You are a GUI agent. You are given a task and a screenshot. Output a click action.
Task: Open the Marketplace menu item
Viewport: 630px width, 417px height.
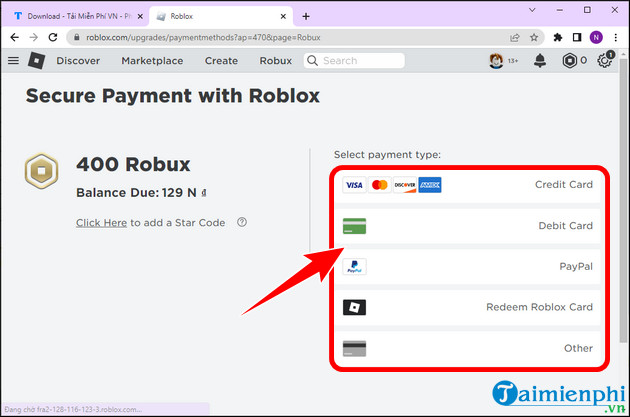(152, 61)
